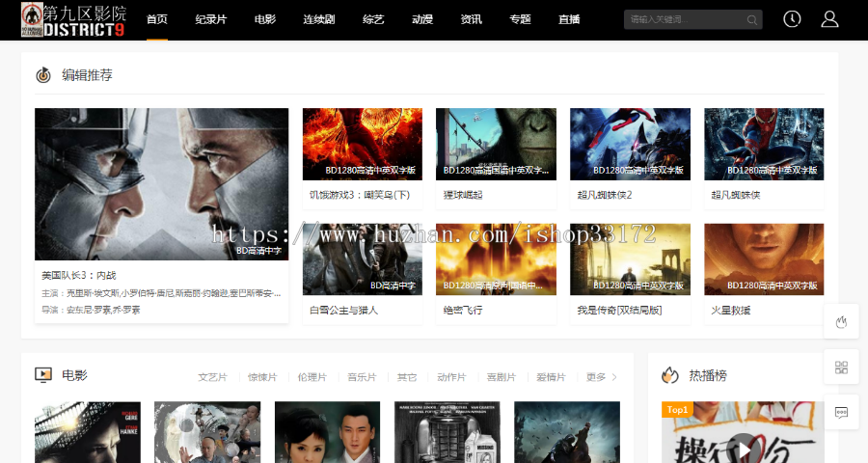
Task: Expand 更多 movie categories
Action: [601, 377]
